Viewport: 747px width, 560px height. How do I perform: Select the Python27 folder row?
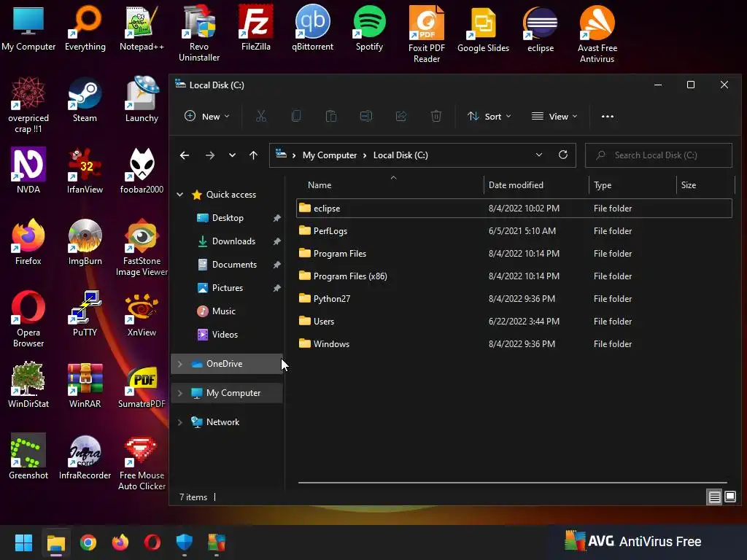[x=514, y=298]
